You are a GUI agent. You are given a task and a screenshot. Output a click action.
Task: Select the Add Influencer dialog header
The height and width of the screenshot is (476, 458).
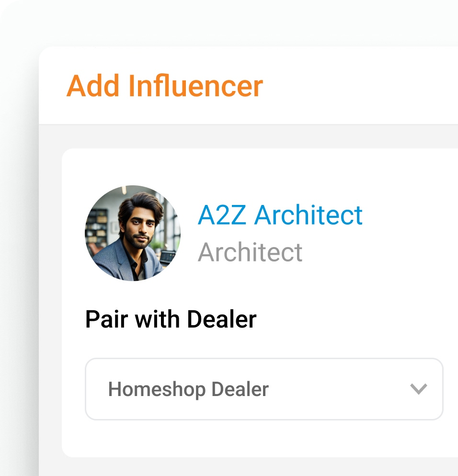165,86
